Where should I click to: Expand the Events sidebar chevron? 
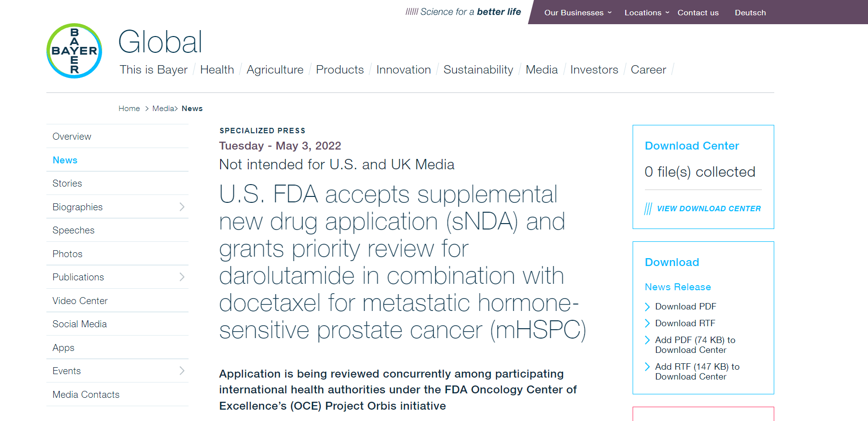click(x=182, y=371)
